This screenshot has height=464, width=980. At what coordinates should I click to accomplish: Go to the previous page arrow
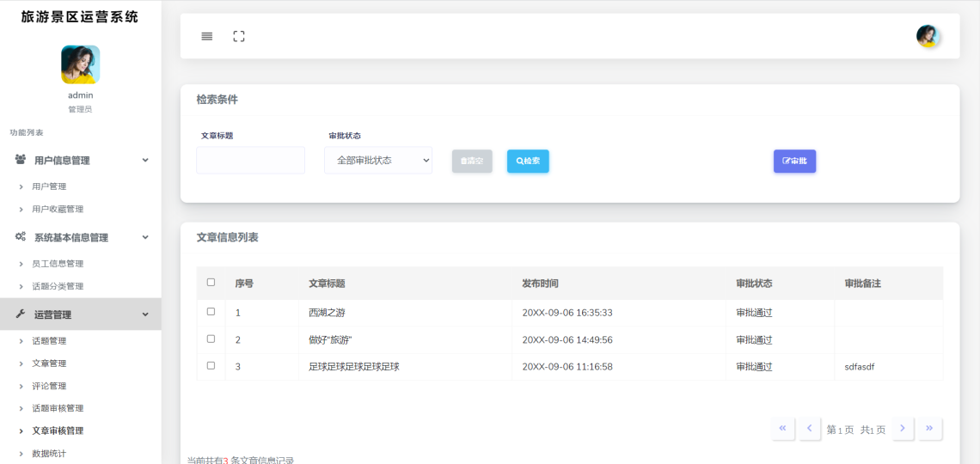coord(810,429)
